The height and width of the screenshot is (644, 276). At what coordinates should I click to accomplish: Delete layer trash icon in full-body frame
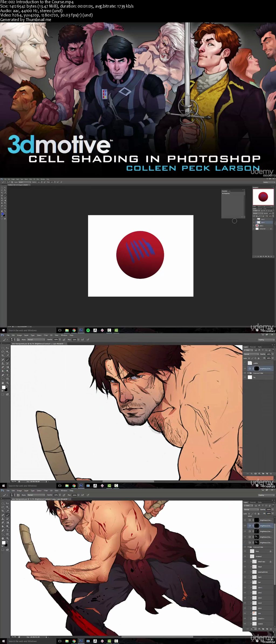coord(271,629)
